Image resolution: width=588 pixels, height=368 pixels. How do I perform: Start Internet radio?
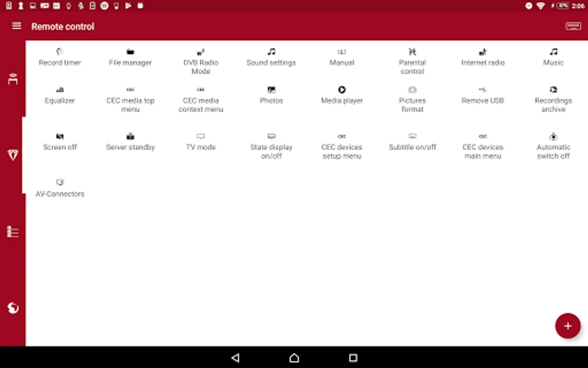point(483,57)
